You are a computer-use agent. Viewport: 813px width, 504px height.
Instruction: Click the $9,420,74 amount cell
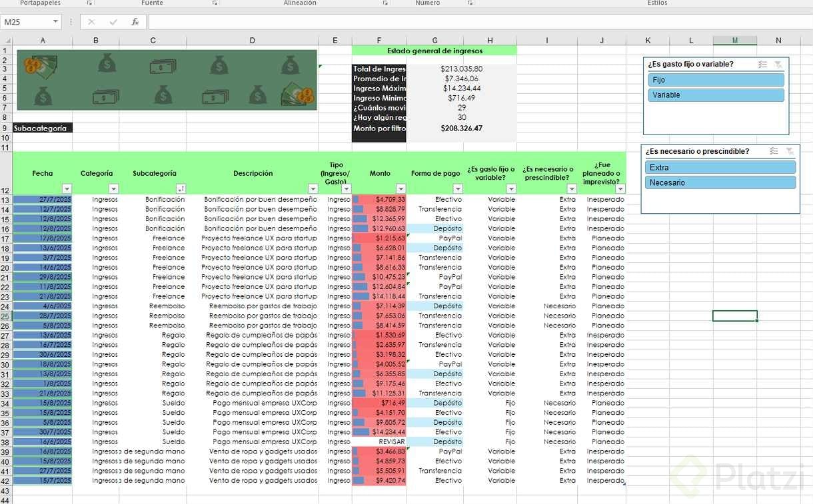(379, 480)
